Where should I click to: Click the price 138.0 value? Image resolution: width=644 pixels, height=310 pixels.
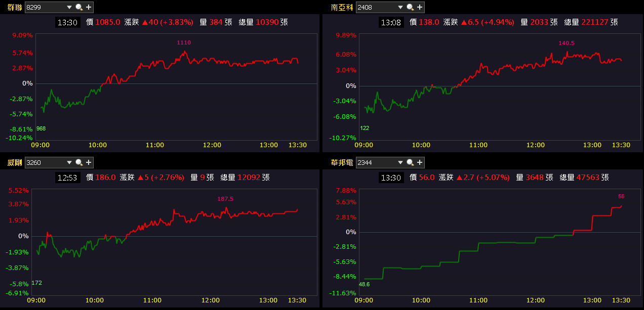click(429, 22)
